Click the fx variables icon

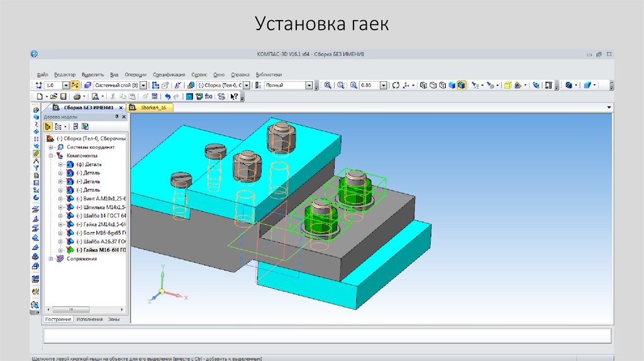tap(209, 96)
